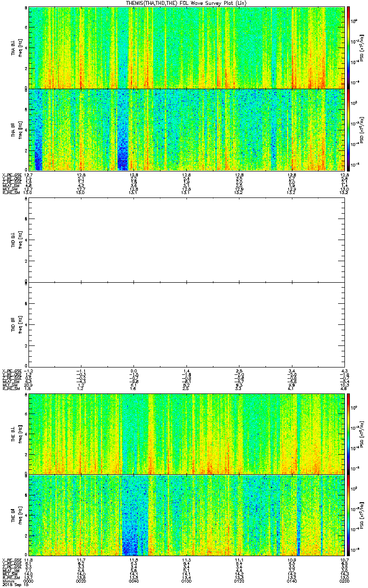Click the '0120' time tick label
368x588 pixels.
point(239,581)
